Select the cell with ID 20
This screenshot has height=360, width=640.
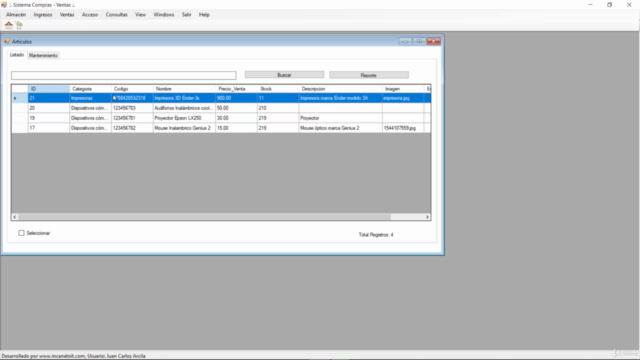[49, 108]
